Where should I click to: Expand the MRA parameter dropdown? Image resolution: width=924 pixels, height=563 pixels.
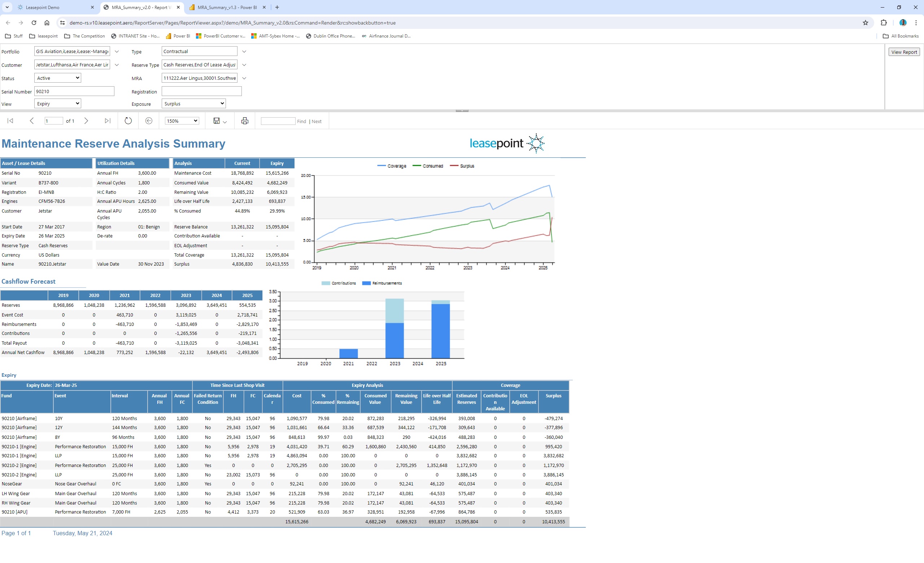(x=244, y=78)
